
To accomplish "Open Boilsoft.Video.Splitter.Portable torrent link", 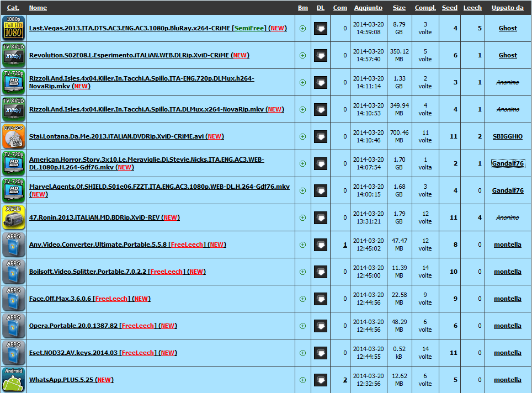I will [x=118, y=272].
